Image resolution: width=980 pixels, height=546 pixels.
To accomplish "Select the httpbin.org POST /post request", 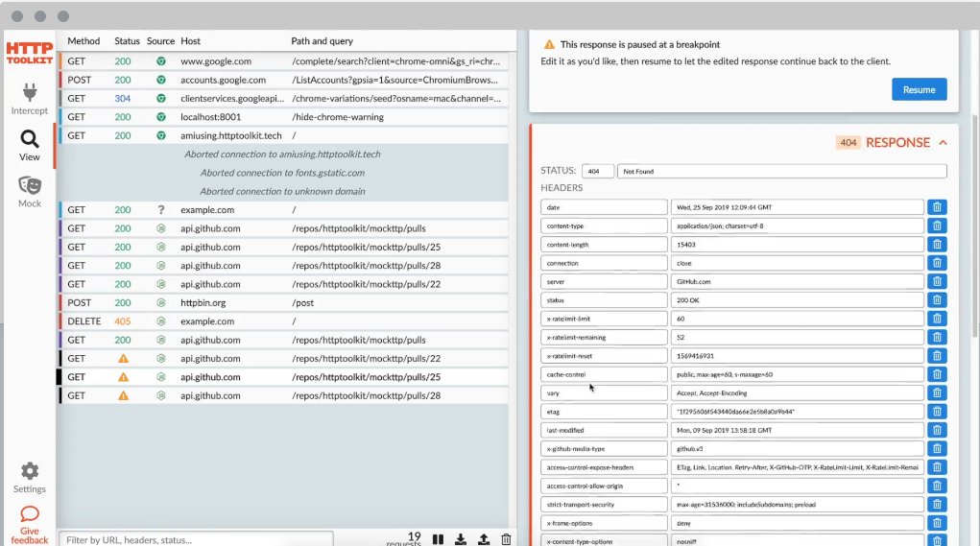I will [x=284, y=302].
